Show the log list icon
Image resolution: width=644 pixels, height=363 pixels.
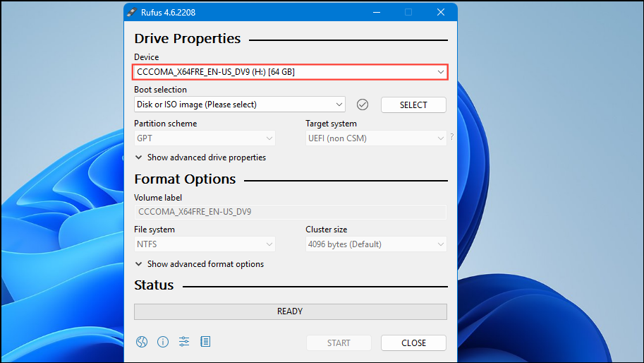pos(205,341)
